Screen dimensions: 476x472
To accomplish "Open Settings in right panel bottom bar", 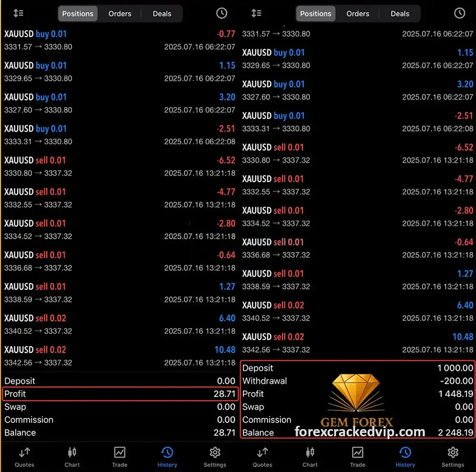I will (453, 457).
